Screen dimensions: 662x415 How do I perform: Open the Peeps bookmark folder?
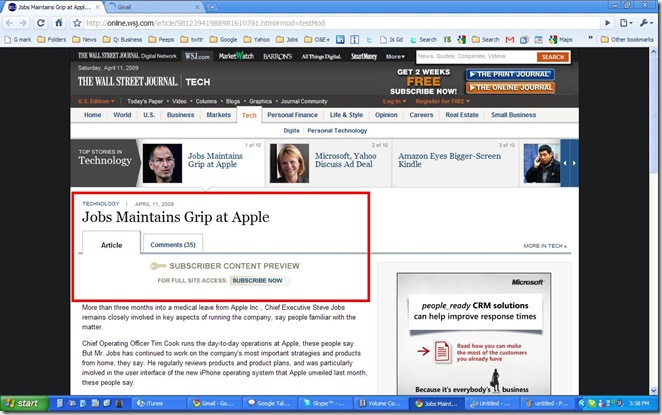tap(161, 40)
